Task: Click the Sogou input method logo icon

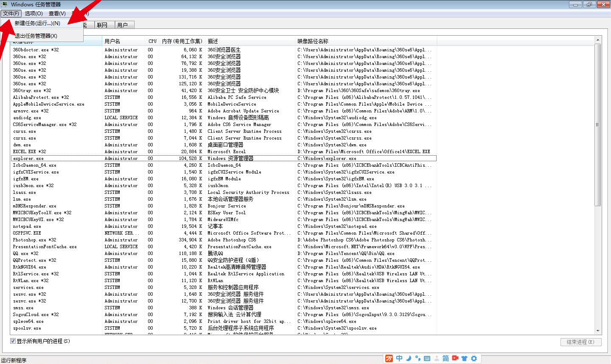Action: 389,358
